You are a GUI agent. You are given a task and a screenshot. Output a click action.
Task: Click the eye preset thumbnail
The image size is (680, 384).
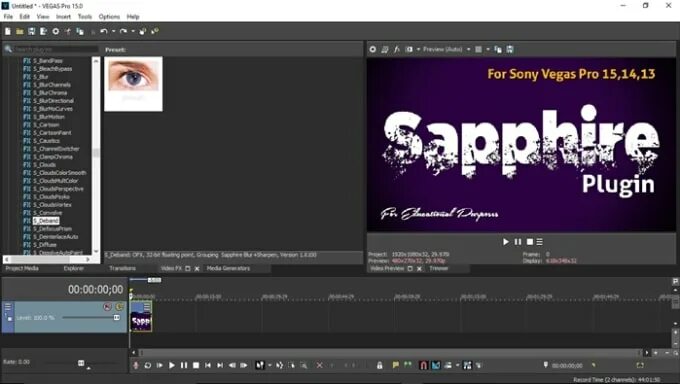134,84
